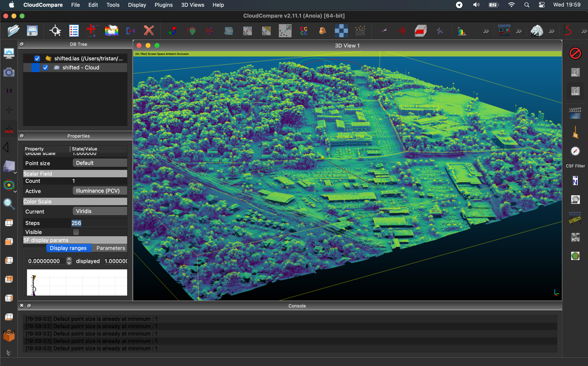Viewport: 588px width, 366px height.
Task: Activate the point picking tool
Action: click(x=55, y=31)
